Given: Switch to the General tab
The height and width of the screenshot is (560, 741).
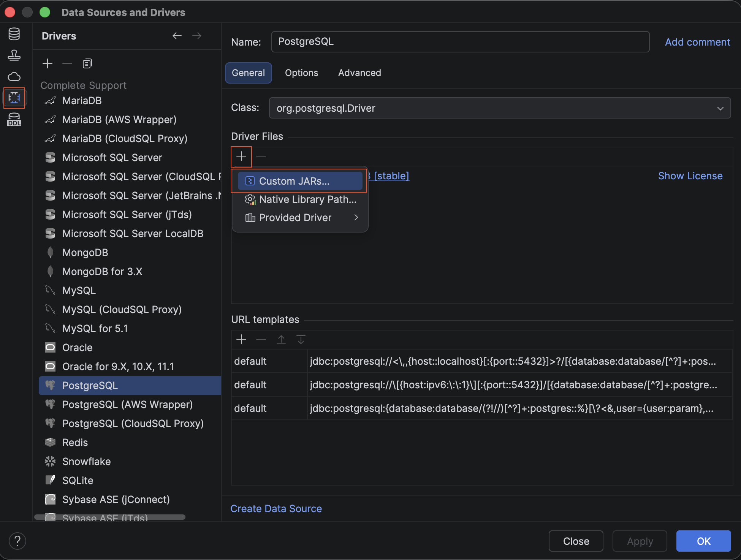Looking at the screenshot, I should [249, 73].
